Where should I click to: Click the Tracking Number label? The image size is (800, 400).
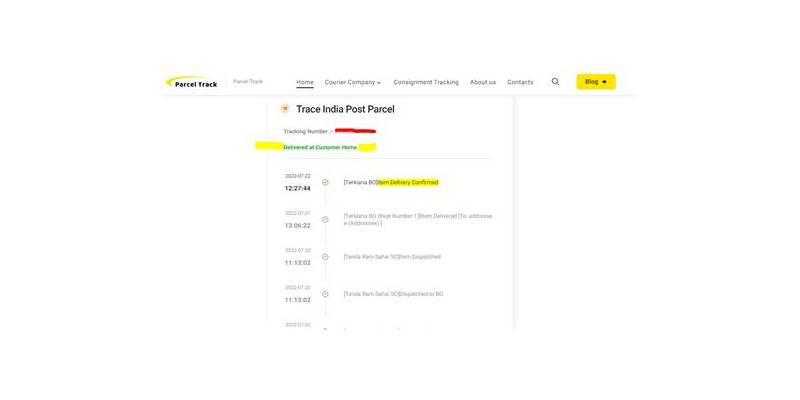click(x=308, y=132)
